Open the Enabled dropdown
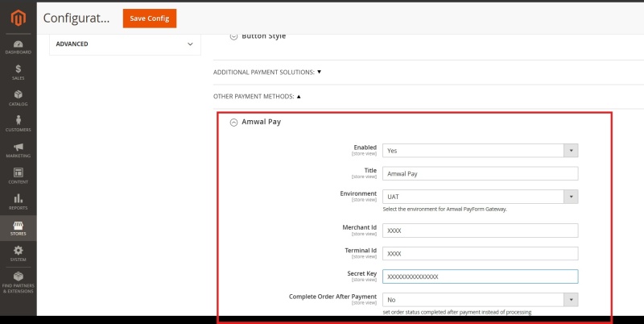 480,151
